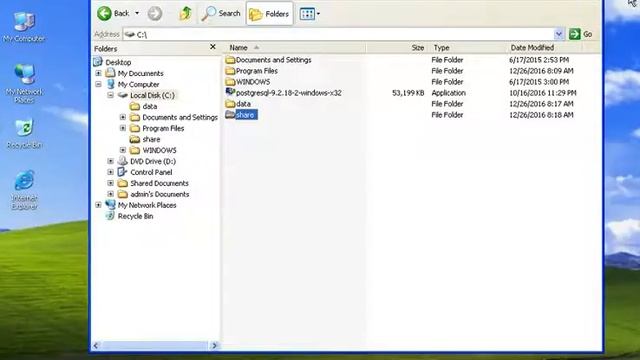Open the address bar dropdown arrow
Screen dimensions: 640x360
559,34
